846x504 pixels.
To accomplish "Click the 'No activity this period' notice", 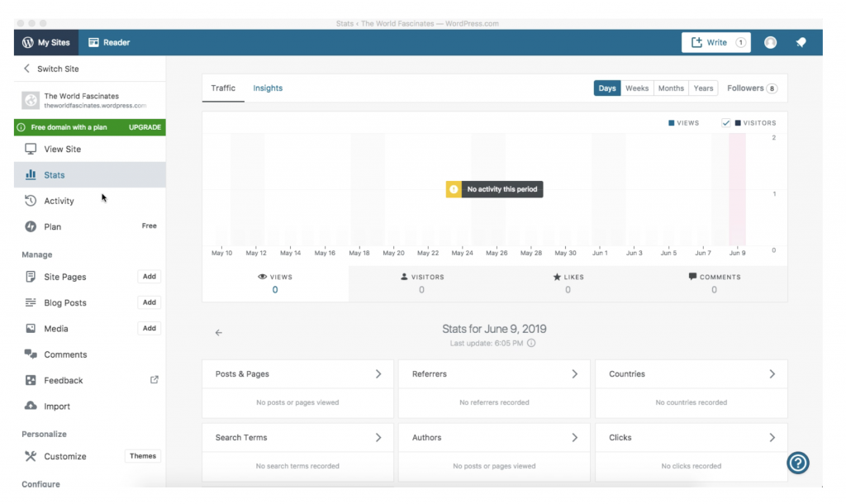I will [x=494, y=189].
